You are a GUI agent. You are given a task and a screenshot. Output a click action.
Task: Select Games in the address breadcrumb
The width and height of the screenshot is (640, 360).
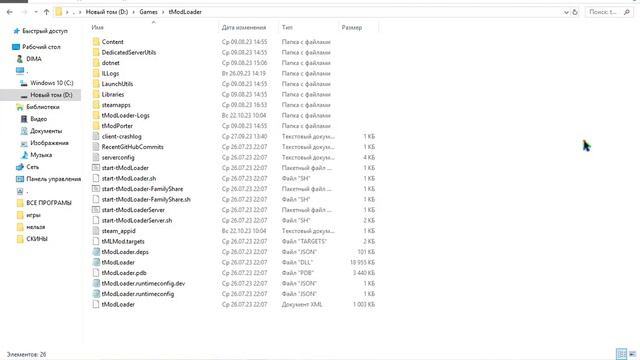pos(148,12)
